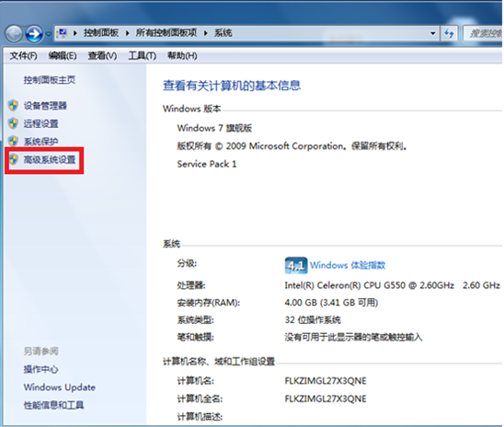Focus the search control panel box
The image size is (504, 427).
483,33
